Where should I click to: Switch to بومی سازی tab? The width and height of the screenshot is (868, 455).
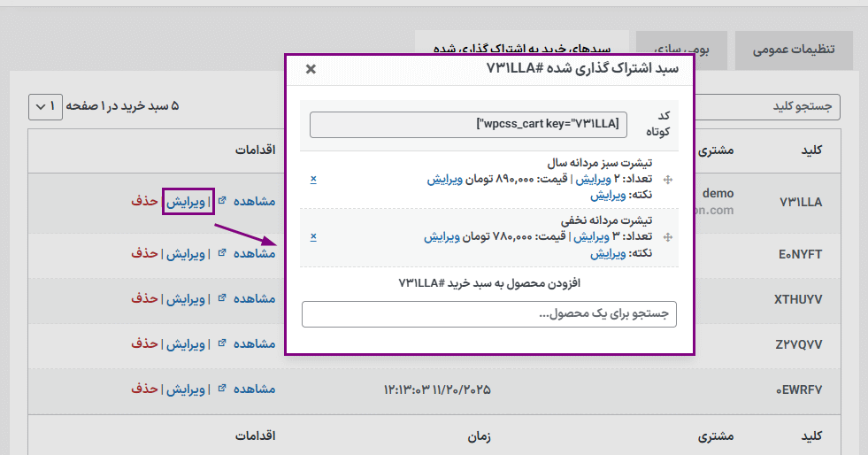(x=681, y=50)
